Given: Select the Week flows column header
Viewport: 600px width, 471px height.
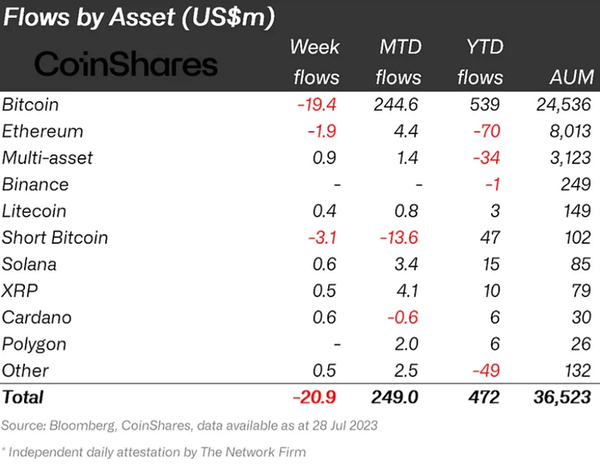Looking at the screenshot, I should [x=314, y=62].
